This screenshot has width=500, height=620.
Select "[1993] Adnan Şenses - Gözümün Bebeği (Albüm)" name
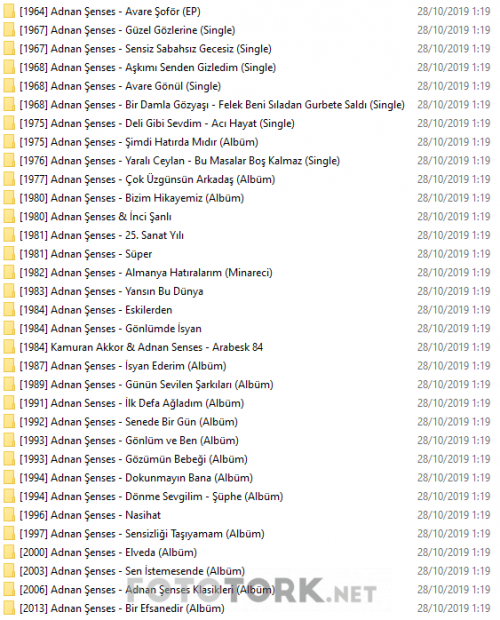(134, 459)
